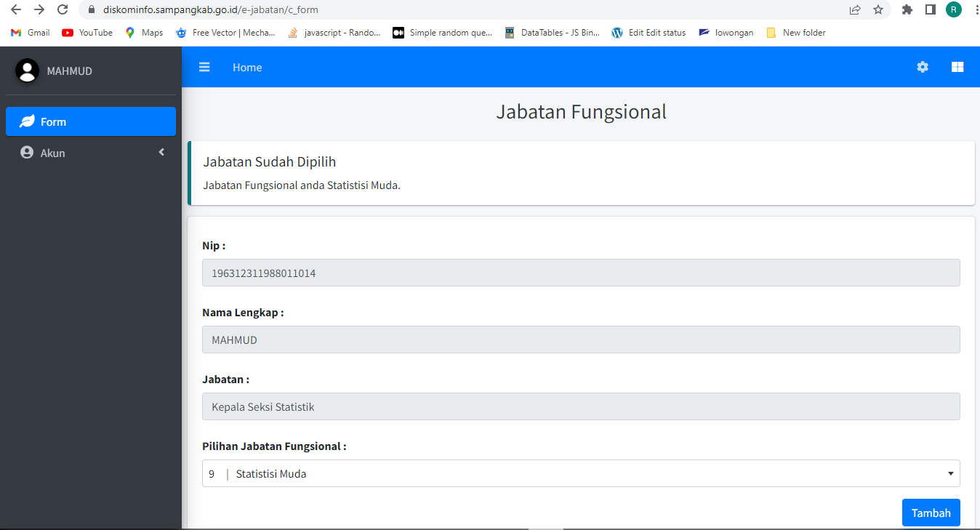Open the Gmail bookmark
The width and height of the screenshot is (980, 530).
(31, 33)
